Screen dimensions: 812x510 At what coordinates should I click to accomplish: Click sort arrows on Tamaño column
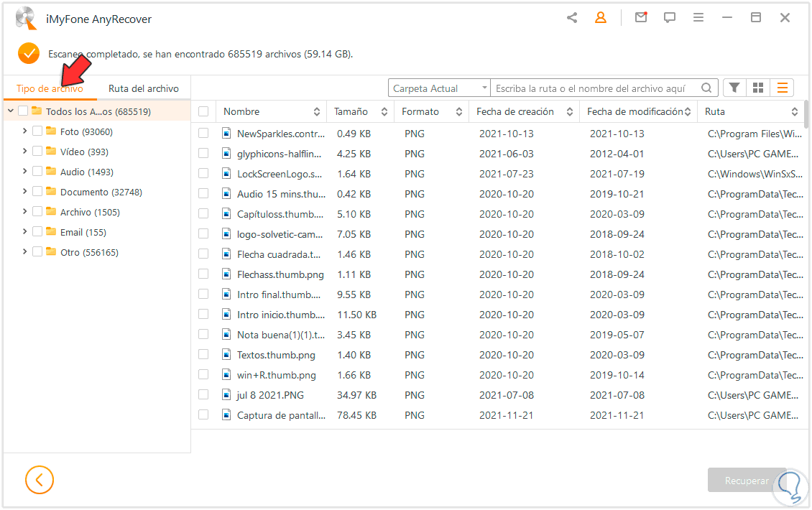[x=384, y=111]
